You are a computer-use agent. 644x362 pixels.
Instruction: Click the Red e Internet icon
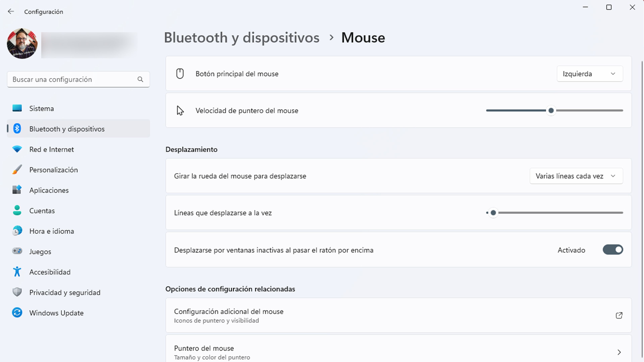pyautogui.click(x=17, y=149)
